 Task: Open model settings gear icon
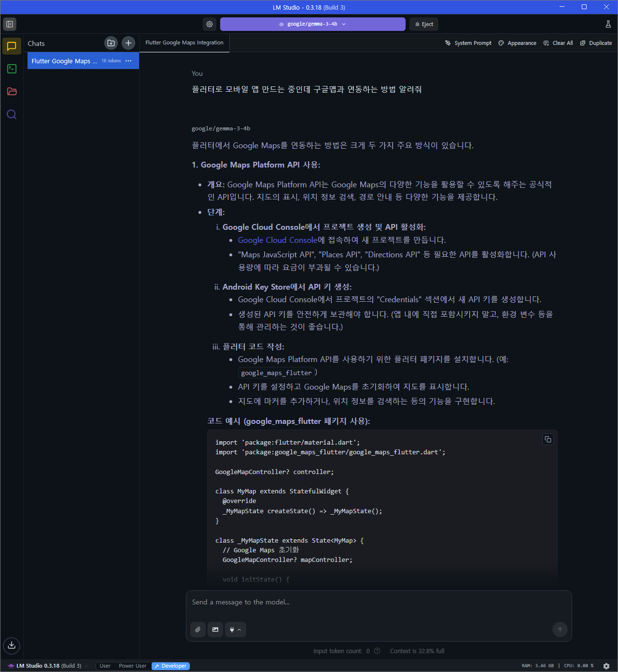(210, 24)
